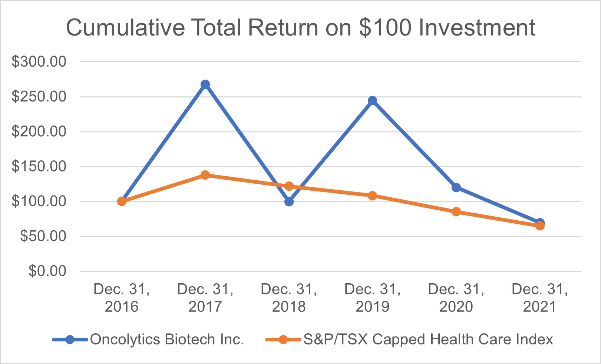Image resolution: width=601 pixels, height=364 pixels.
Task: Click the orange data point at Dec. 31, 2019
Action: [373, 196]
